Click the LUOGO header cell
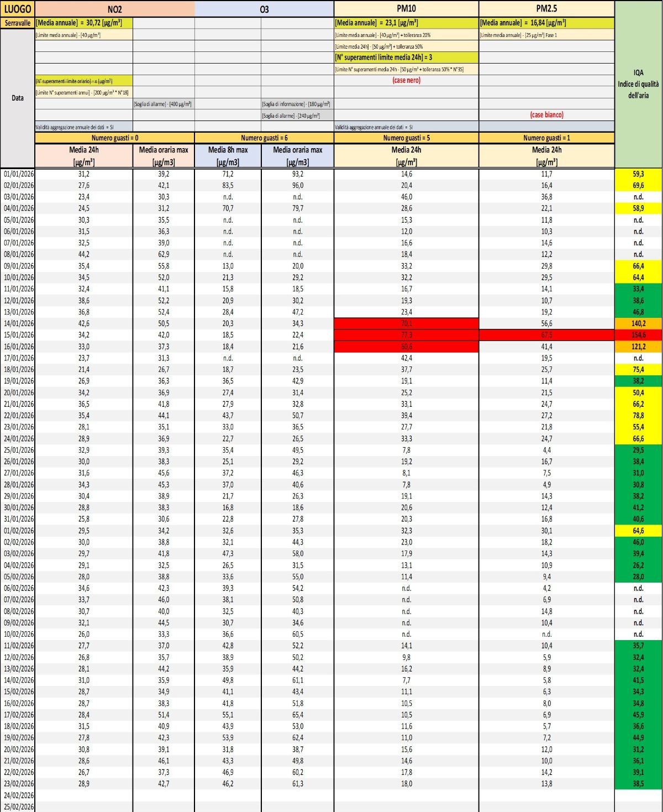 17,9
